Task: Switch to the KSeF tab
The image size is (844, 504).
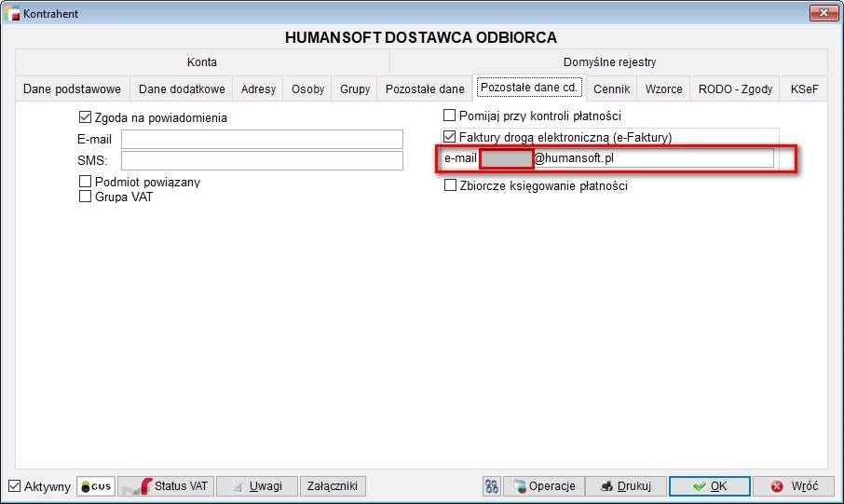Action: click(804, 89)
